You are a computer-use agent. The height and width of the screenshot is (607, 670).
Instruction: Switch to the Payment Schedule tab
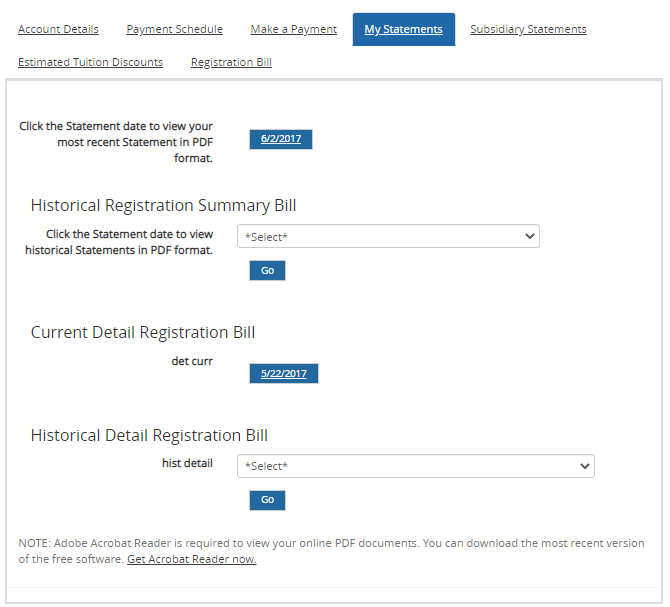(174, 29)
